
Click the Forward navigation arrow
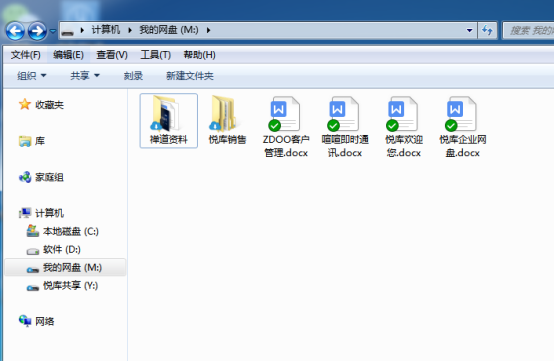coord(37,31)
